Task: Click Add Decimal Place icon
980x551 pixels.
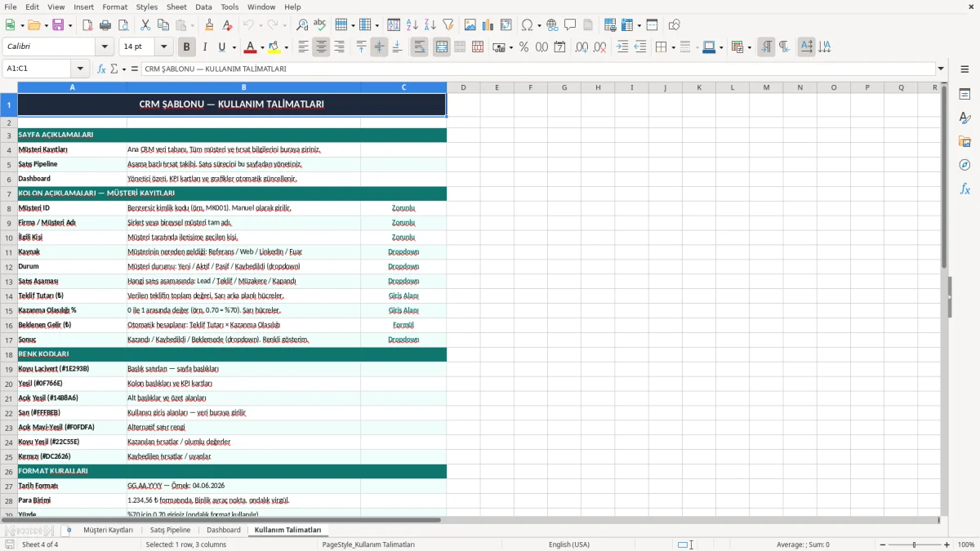Action: (581, 47)
